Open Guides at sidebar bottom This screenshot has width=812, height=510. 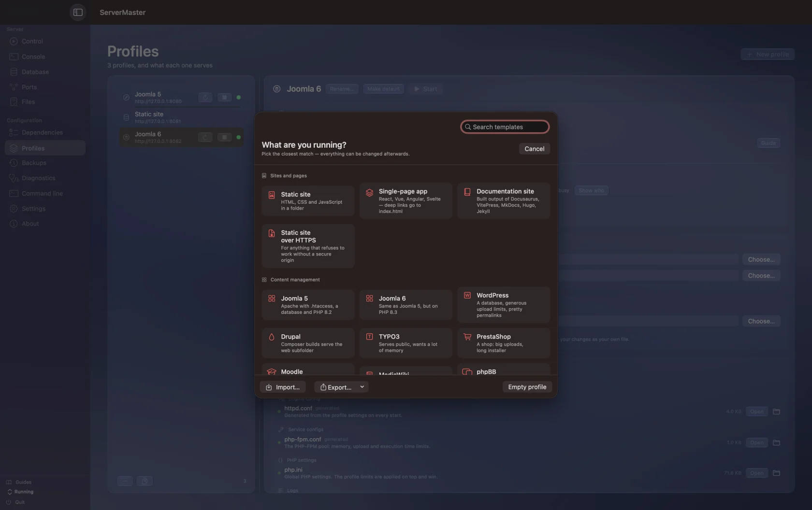[x=19, y=482]
